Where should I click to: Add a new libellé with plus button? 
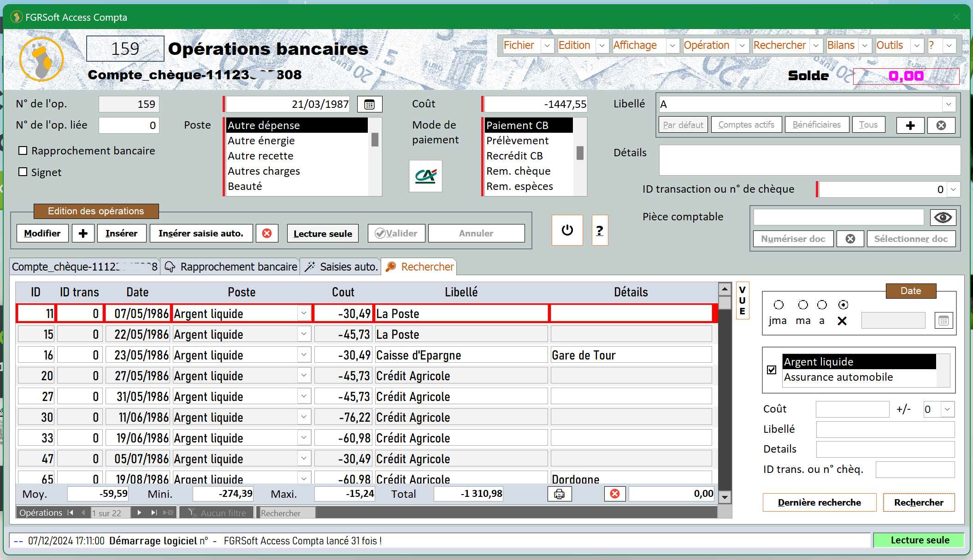coord(910,125)
